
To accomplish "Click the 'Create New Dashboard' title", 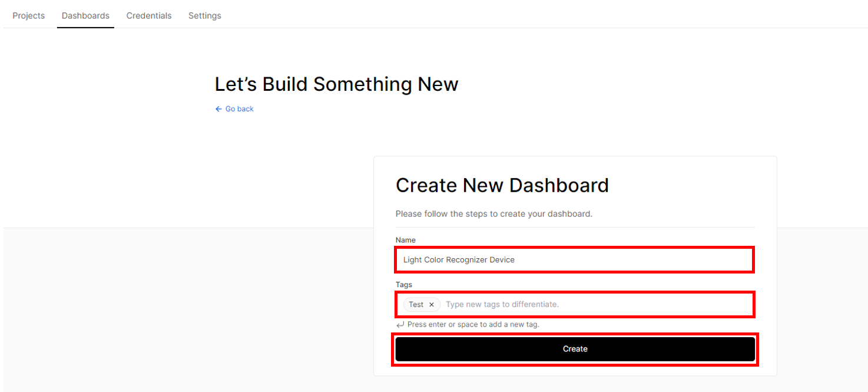I will [x=502, y=185].
